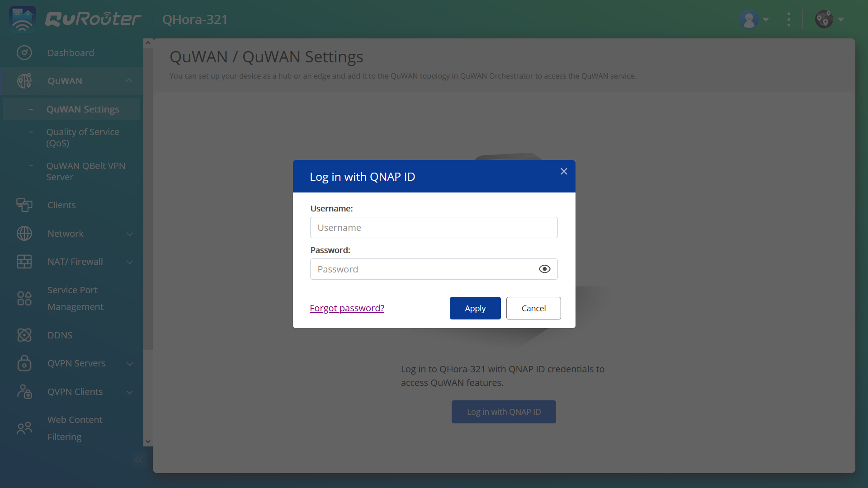The image size is (868, 488).
Task: Open the three-dot more options menu
Action: pyautogui.click(x=789, y=19)
